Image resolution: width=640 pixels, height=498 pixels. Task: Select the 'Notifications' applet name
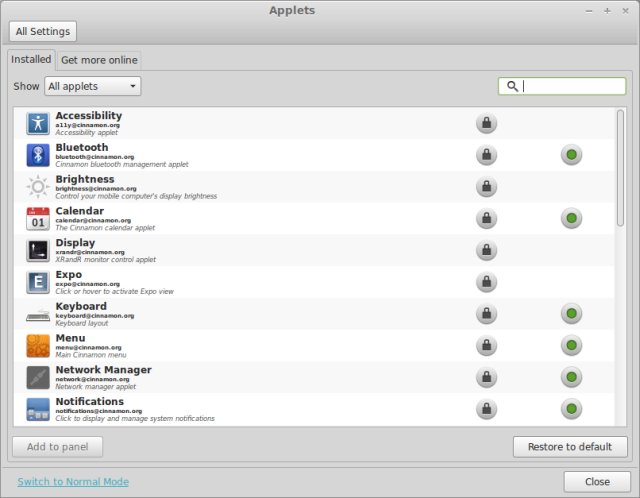89,402
